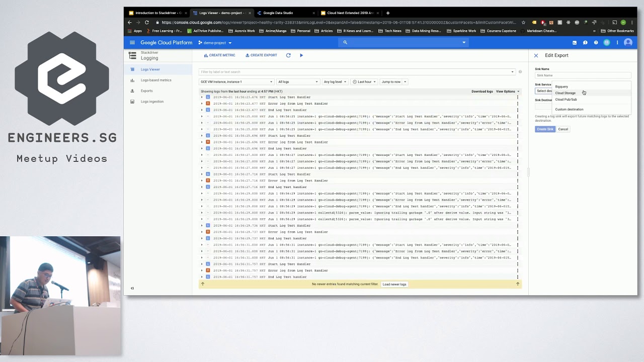
Task: Click the up arrow at right of the yellow bar
Action: tap(518, 284)
